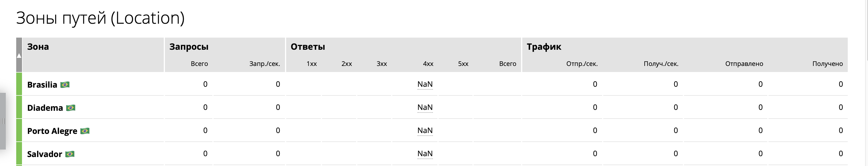
Task: Select the Porto Alegre zone name
Action: coord(52,131)
